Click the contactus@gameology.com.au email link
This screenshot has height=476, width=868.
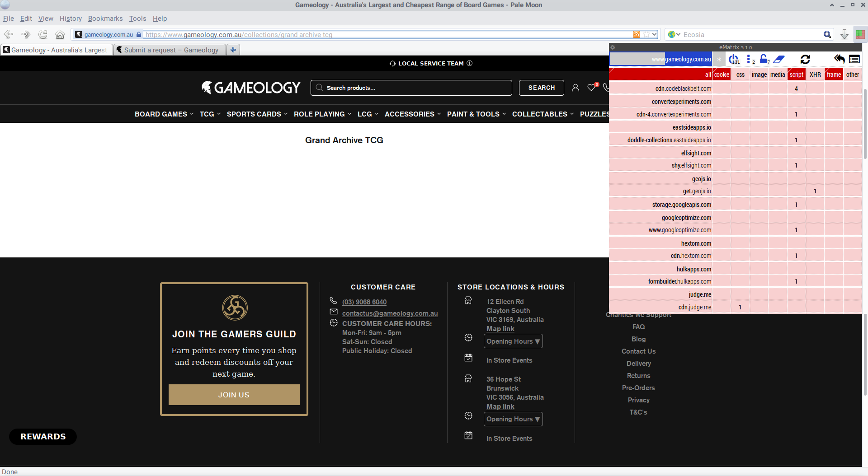(x=390, y=313)
